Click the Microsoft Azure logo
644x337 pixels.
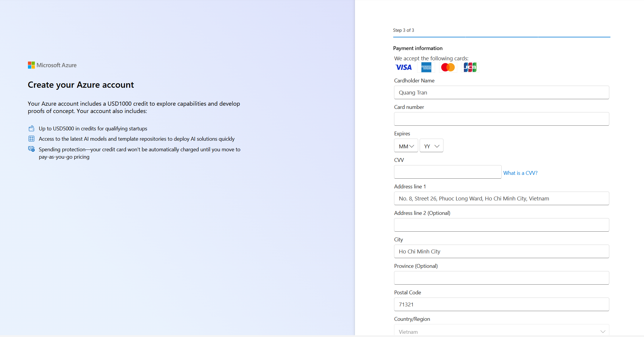click(52, 65)
